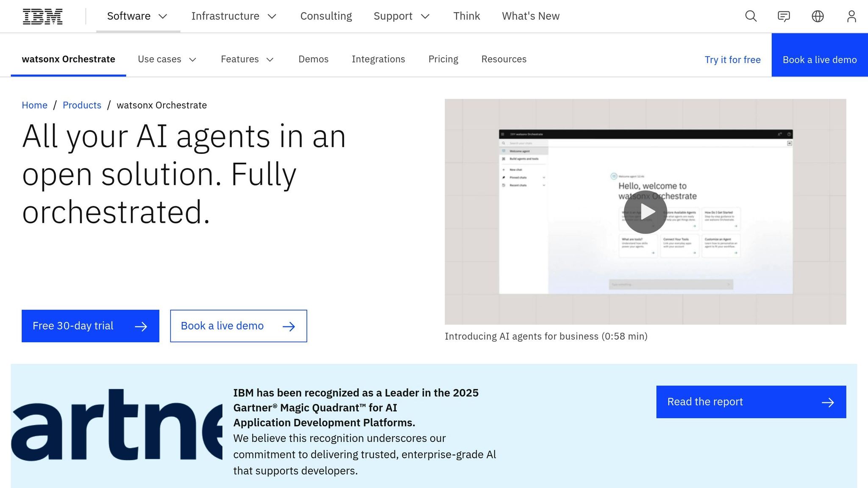This screenshot has height=488, width=868.
Task: Click Book a live demo
Action: coord(238,326)
